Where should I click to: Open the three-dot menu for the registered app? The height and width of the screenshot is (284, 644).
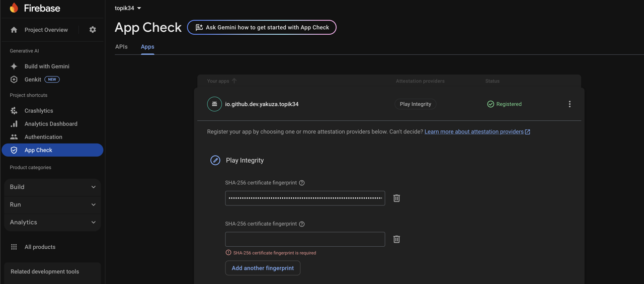570,104
